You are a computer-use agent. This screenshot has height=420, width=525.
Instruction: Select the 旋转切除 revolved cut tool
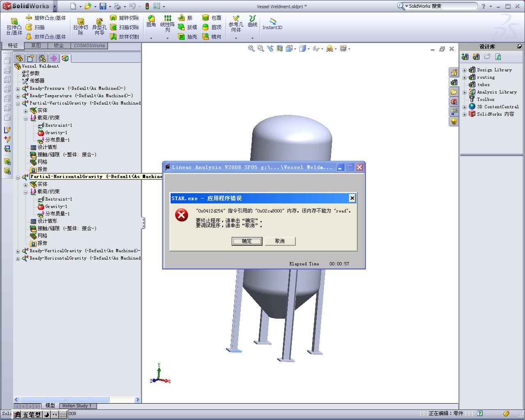tap(125, 18)
